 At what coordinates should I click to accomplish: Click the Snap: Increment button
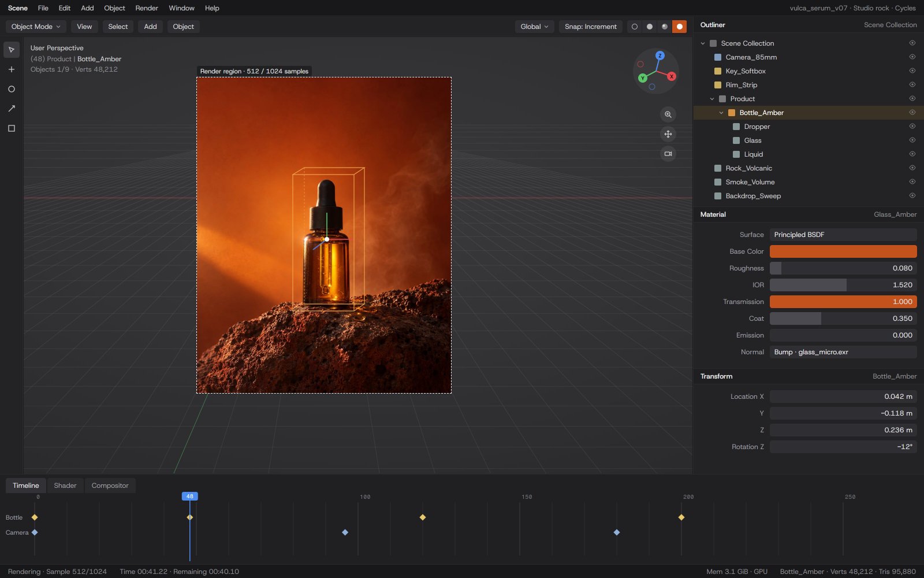pyautogui.click(x=591, y=27)
